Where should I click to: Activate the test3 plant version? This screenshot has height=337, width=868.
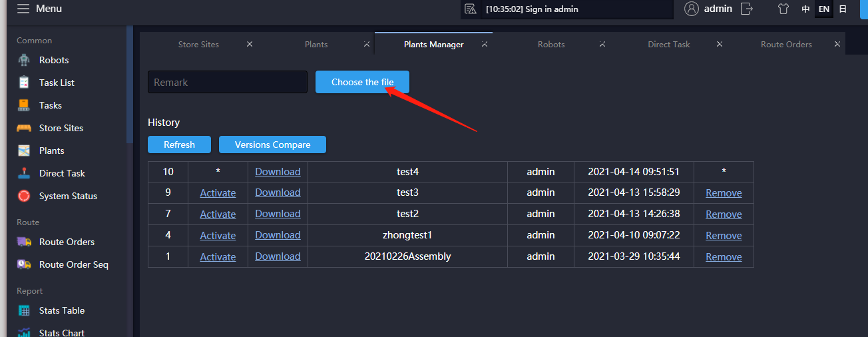coord(218,193)
